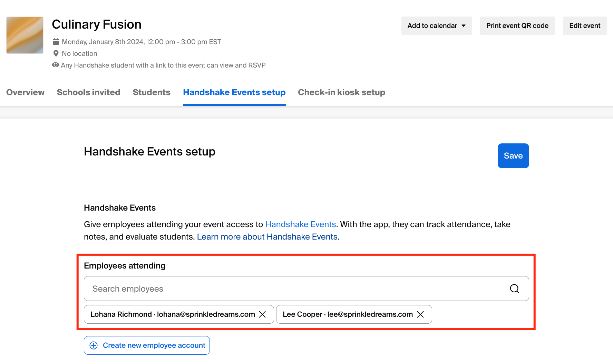Remove Lohana Richmond from employees attending
Image resolution: width=613 pixels, height=364 pixels.
(x=262, y=314)
